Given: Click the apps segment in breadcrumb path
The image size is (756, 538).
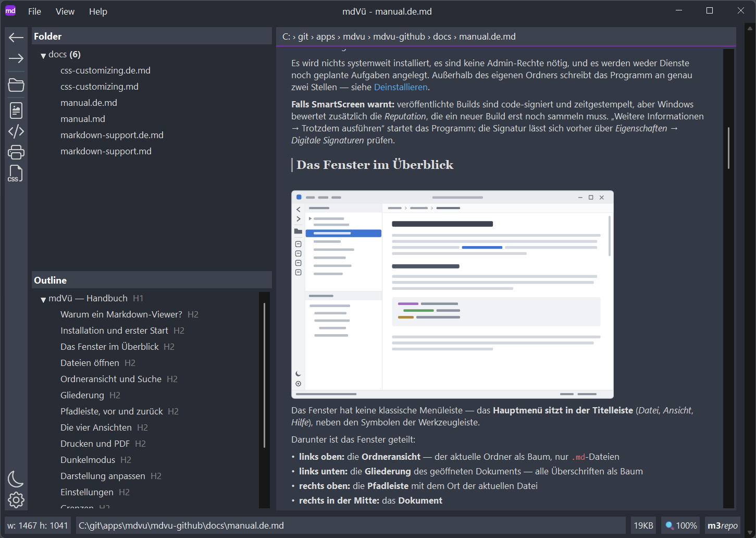Looking at the screenshot, I should pos(326,36).
